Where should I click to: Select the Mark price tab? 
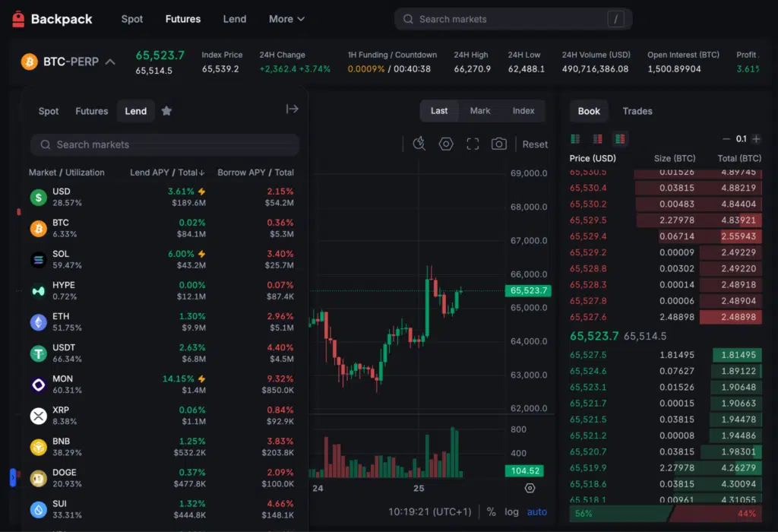pos(480,111)
